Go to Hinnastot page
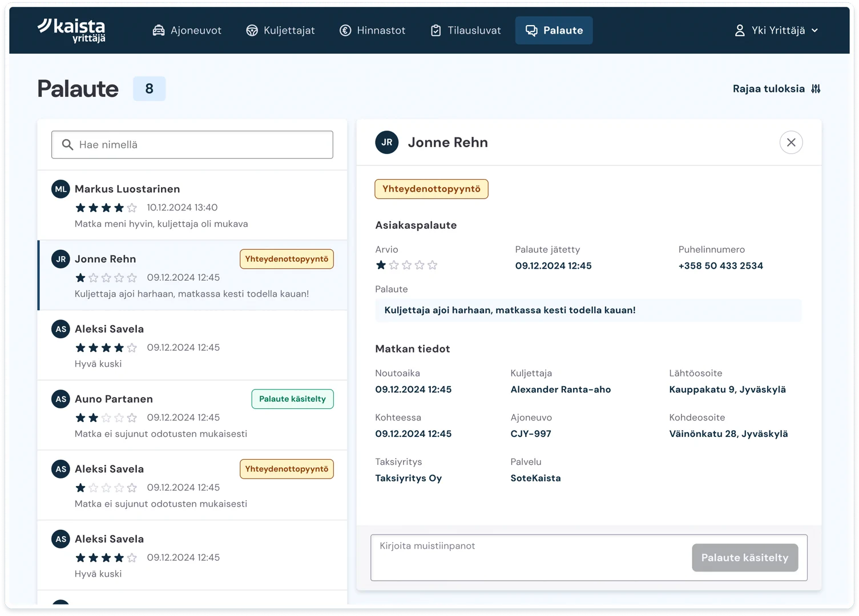The image size is (859, 616). pos(372,30)
